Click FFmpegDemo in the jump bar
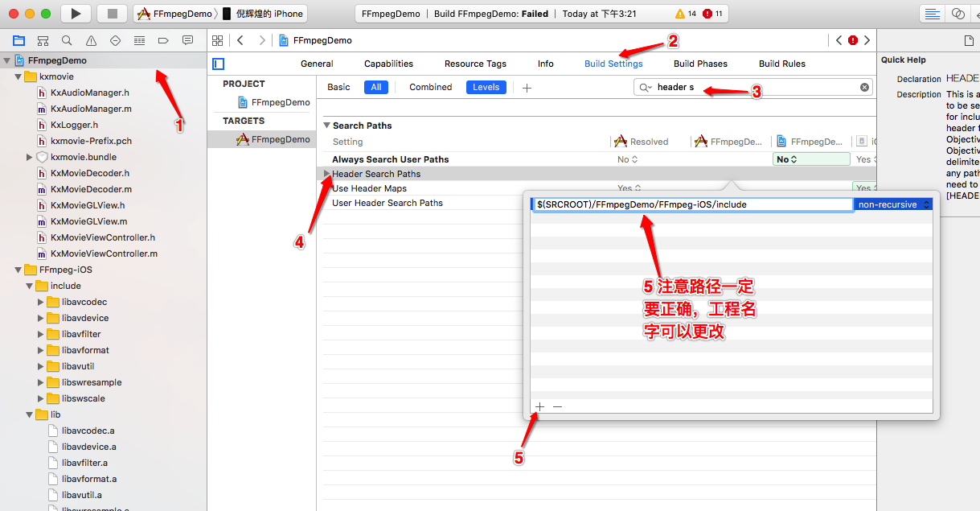 (x=314, y=40)
